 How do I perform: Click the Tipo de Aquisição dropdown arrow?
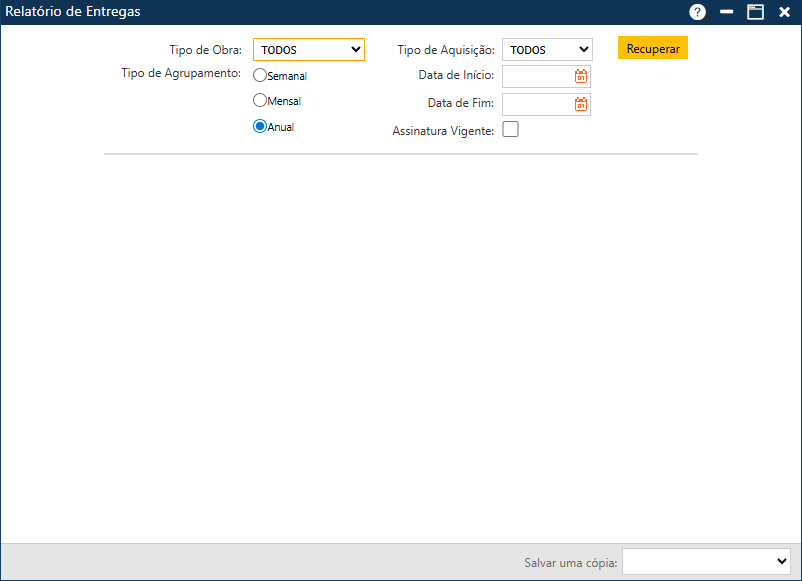583,48
